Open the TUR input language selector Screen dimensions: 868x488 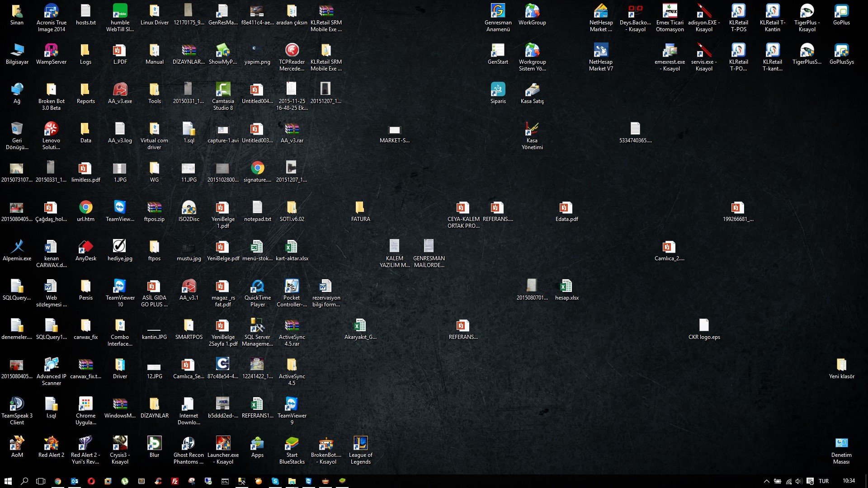(824, 481)
